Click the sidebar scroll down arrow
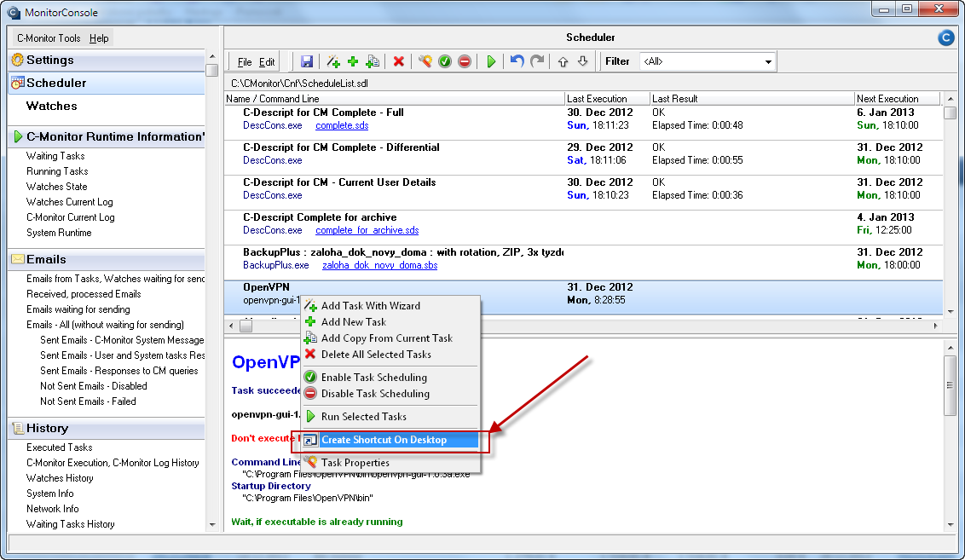 point(212,525)
